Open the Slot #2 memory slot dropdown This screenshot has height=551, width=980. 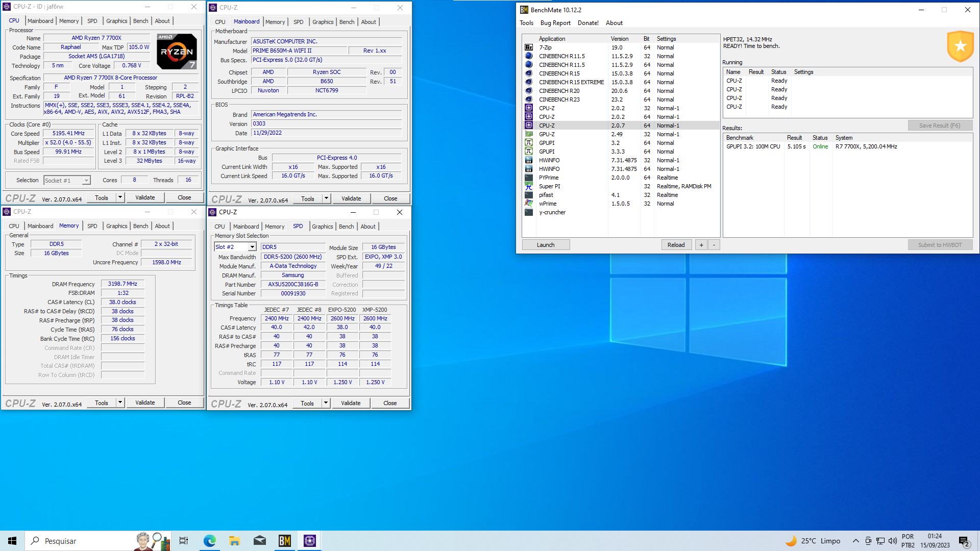(x=252, y=247)
